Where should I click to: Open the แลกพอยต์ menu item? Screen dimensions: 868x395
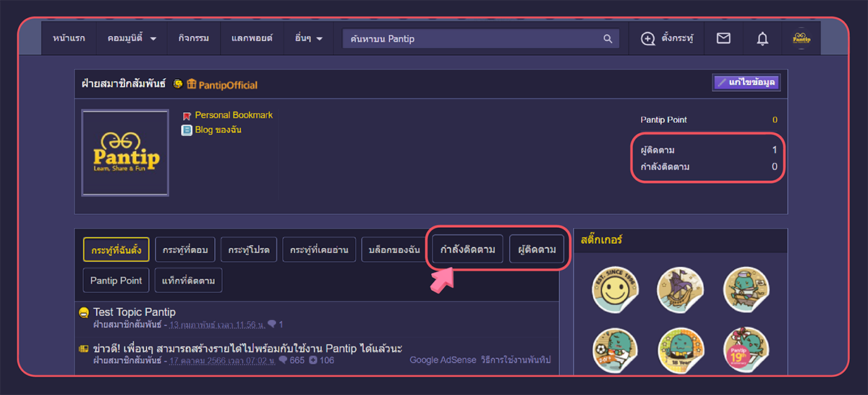[x=252, y=38]
